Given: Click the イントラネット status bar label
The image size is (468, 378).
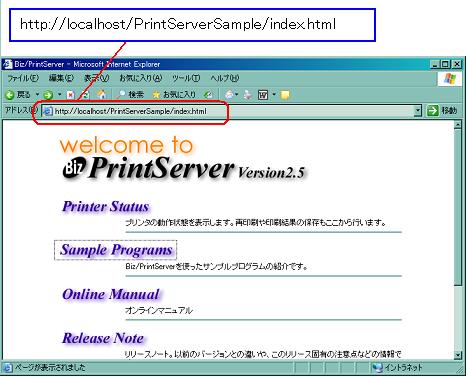Looking at the screenshot, I should (403, 368).
